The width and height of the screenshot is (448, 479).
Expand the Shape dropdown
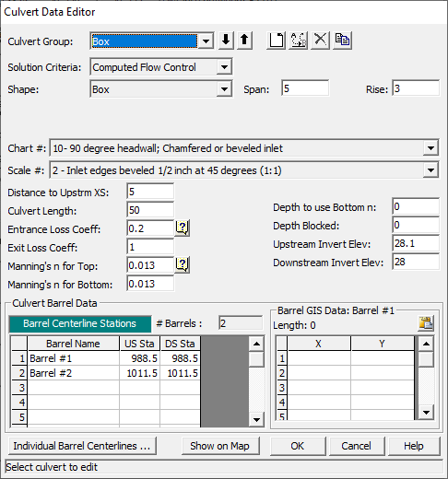[224, 89]
